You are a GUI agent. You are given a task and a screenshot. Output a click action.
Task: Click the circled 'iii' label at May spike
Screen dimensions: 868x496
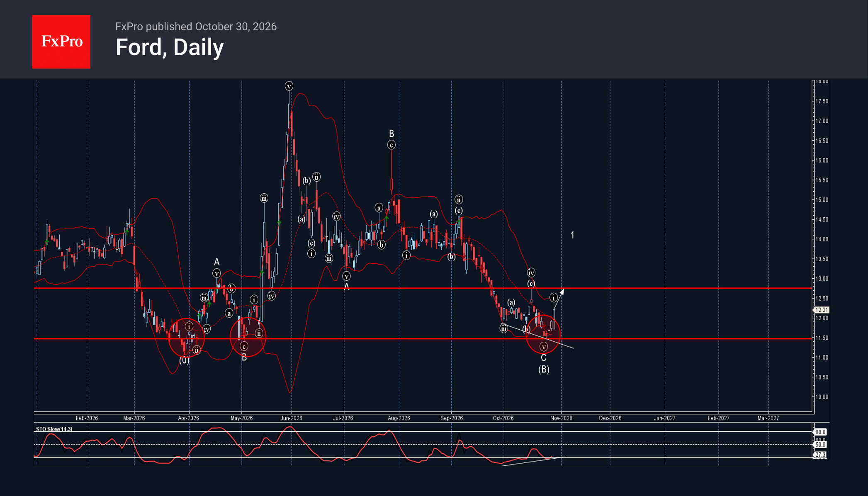264,198
